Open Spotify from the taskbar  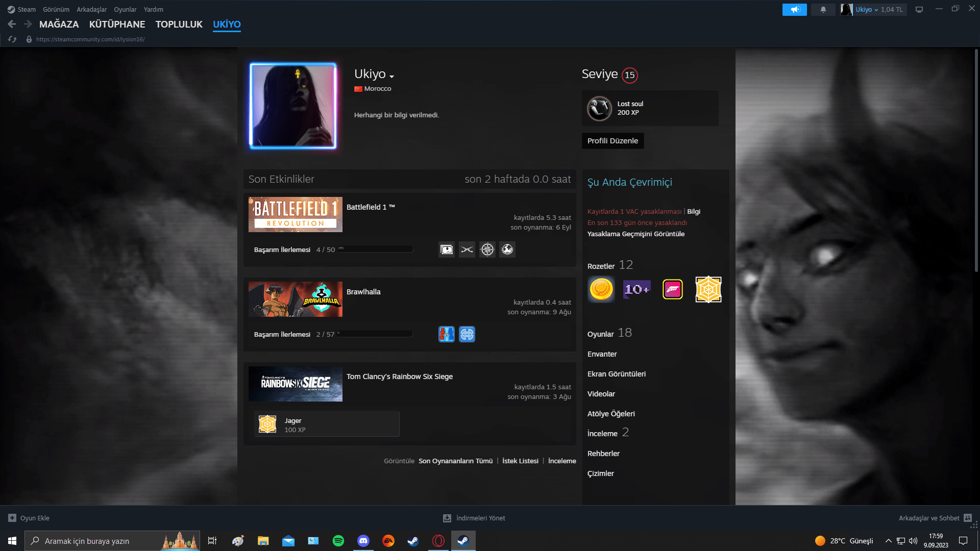click(338, 541)
